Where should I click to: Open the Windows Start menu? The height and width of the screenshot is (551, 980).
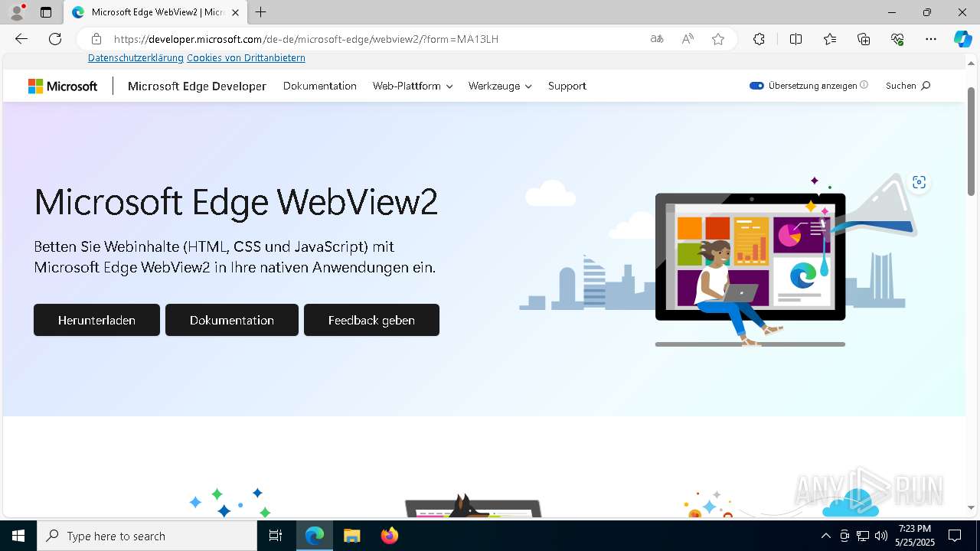tap(18, 536)
